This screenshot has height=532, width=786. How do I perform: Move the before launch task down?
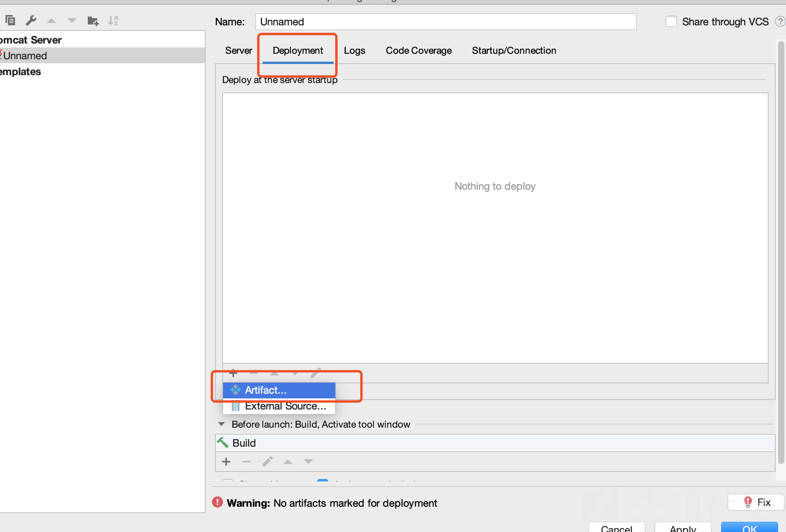(308, 462)
